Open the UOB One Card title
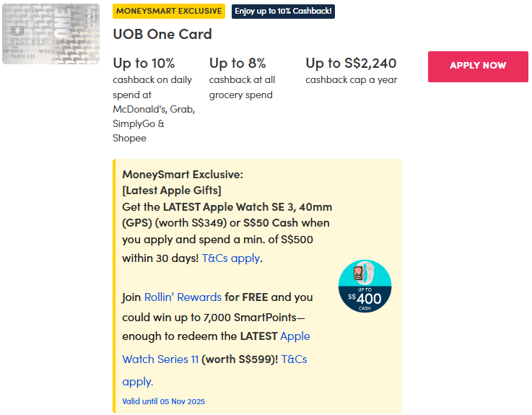The image size is (532, 415). (x=162, y=35)
